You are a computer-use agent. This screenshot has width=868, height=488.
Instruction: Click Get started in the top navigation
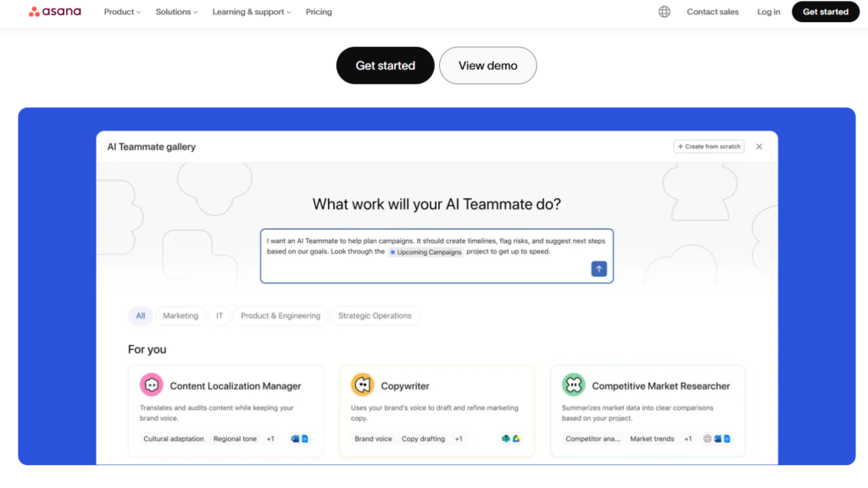click(x=826, y=12)
